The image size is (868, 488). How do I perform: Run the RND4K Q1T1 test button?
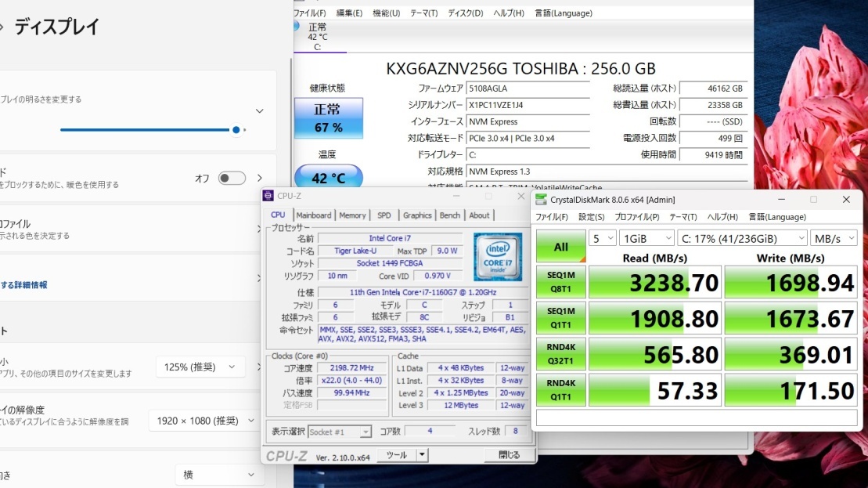[560, 390]
